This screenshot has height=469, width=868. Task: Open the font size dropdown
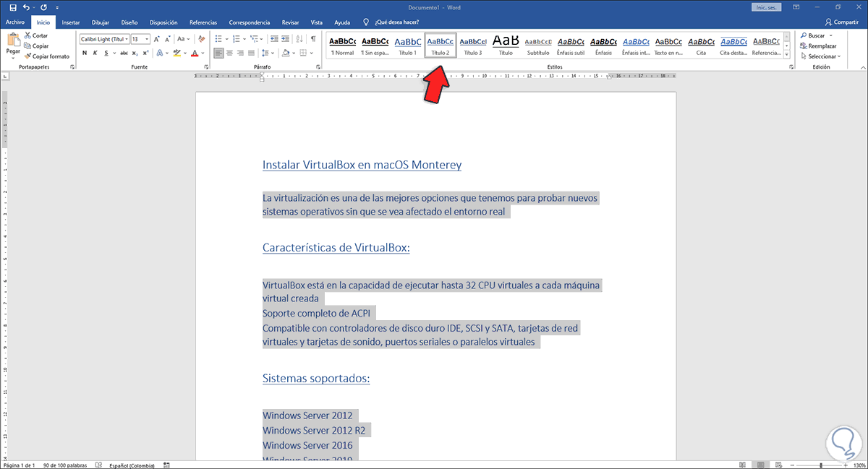tap(147, 39)
